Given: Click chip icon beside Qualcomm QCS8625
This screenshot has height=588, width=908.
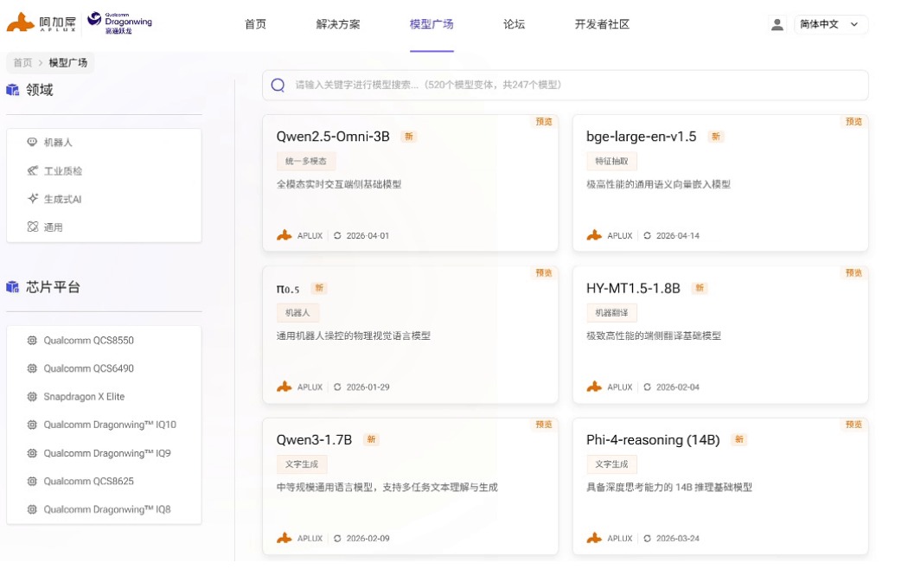Looking at the screenshot, I should coord(32,482).
